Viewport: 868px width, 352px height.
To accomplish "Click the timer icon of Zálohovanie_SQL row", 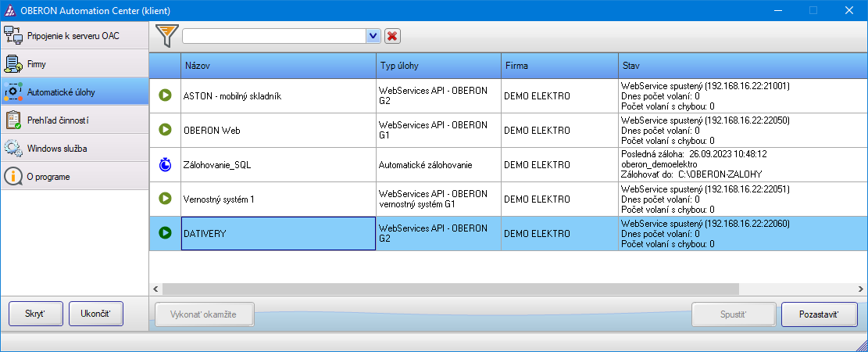I will 165,164.
